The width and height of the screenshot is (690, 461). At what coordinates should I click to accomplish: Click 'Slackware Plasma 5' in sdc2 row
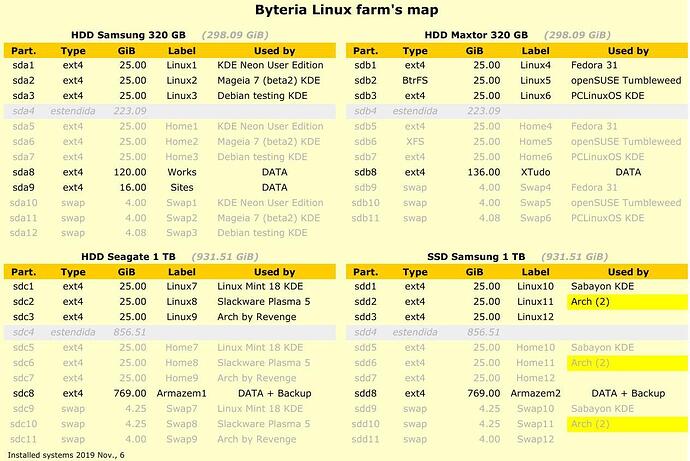click(264, 302)
